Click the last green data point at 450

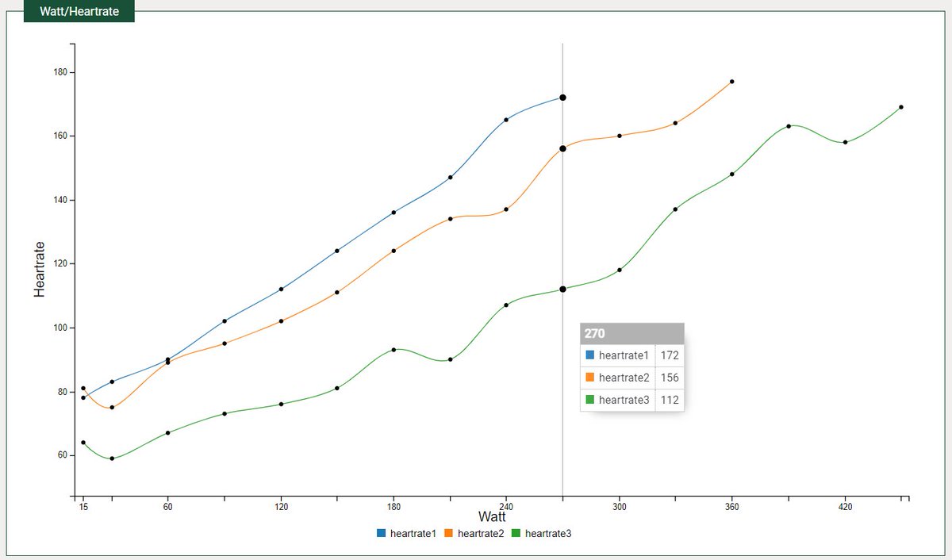click(900, 106)
